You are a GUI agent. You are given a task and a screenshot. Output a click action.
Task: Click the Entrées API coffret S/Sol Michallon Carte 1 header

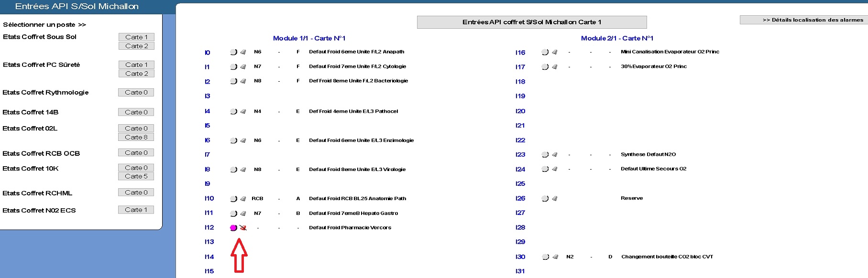[532, 22]
